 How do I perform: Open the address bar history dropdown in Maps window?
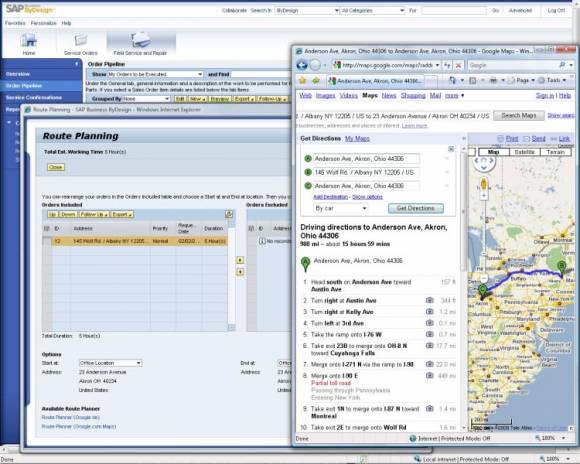(x=437, y=65)
